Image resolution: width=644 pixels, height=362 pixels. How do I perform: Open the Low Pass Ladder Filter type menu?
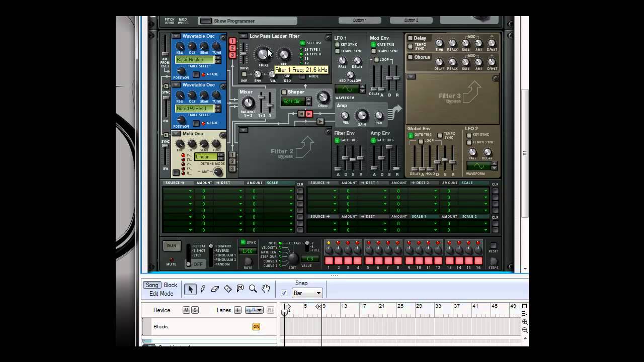[x=244, y=36]
